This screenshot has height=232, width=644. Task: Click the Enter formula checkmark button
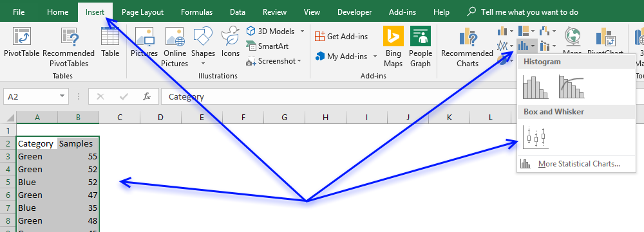click(x=124, y=97)
